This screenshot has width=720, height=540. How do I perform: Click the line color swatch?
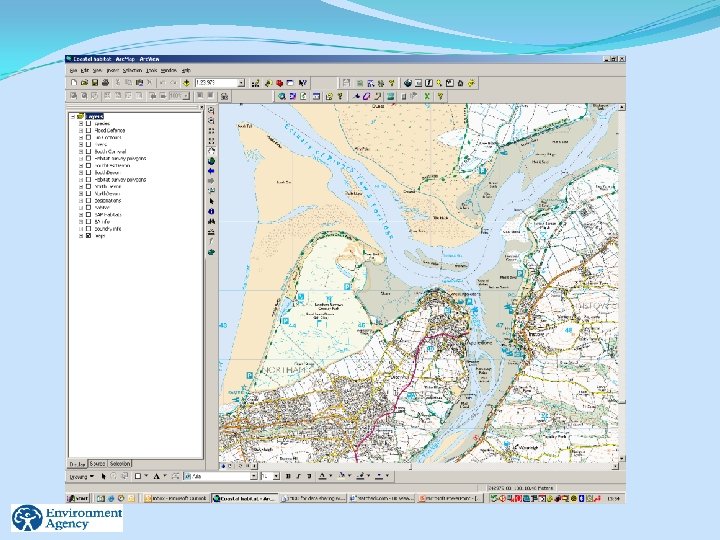[x=360, y=476]
